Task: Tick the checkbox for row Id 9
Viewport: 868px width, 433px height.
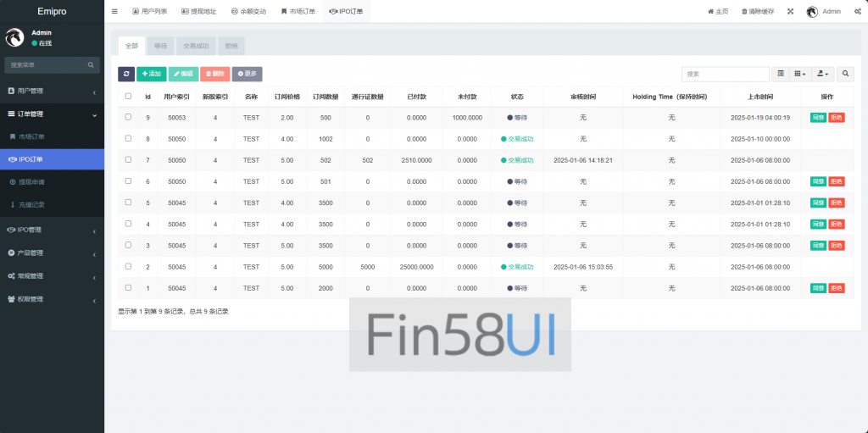Action: point(128,117)
